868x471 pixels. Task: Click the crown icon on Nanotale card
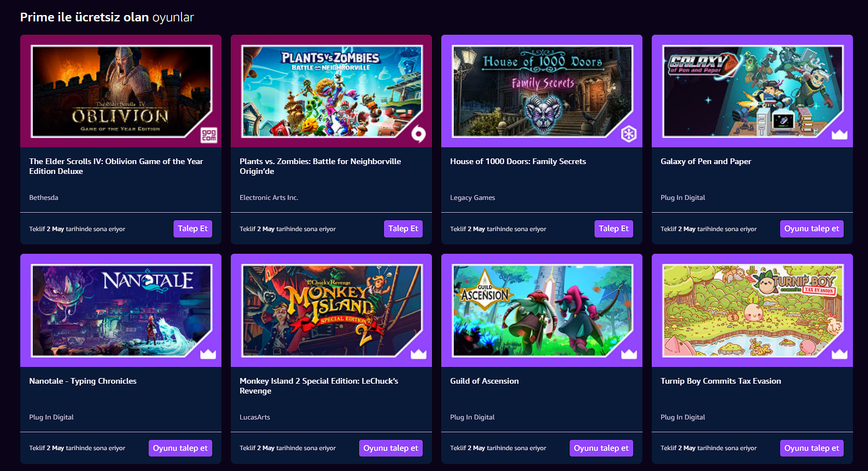tap(208, 354)
